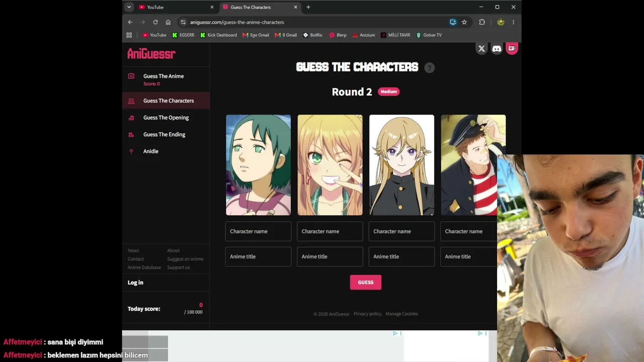Select Guess The Ending in sidebar
Screen dimensions: 644x362
point(166,134)
